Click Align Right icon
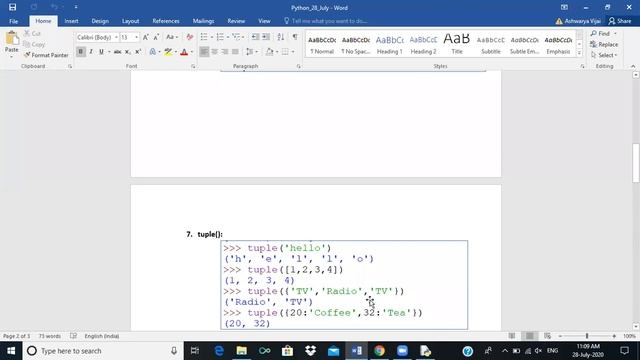 224,52
